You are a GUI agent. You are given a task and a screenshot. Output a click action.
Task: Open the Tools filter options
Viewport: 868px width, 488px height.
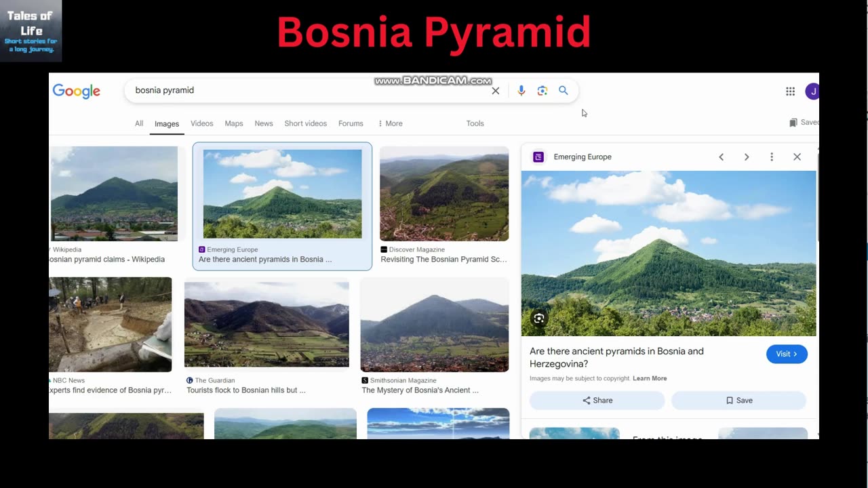click(475, 123)
